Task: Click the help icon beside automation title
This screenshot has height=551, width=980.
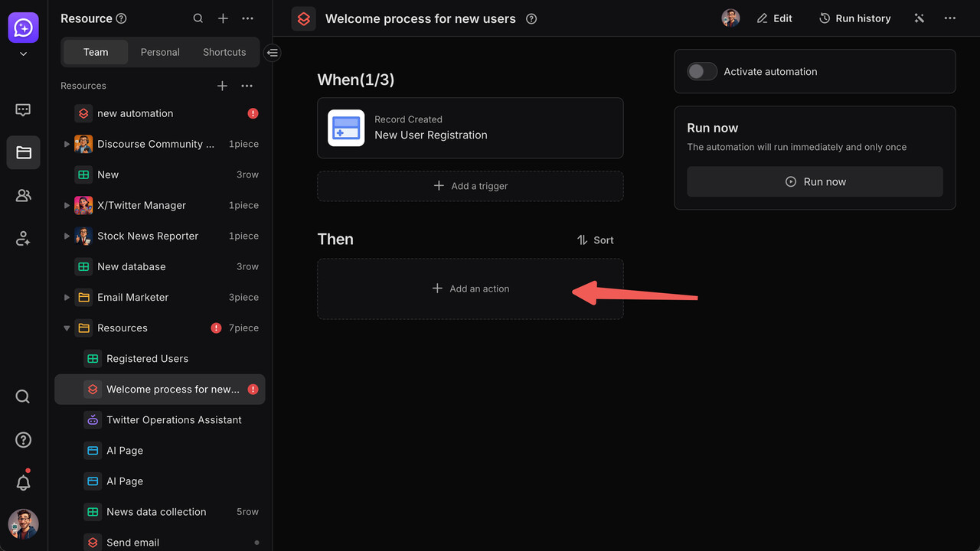Action: coord(531,19)
